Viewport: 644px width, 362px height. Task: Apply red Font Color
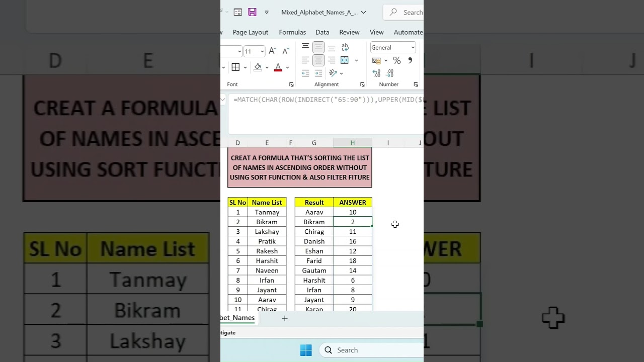pyautogui.click(x=278, y=67)
